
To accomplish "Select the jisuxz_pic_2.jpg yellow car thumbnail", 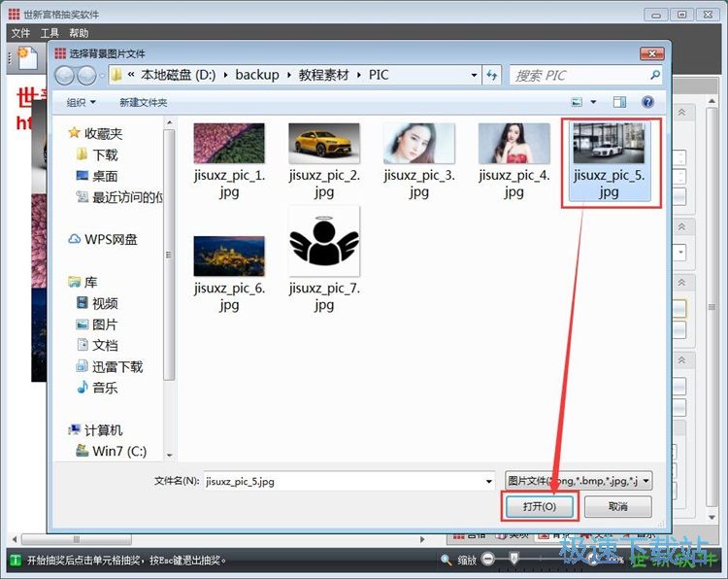I will 323,143.
